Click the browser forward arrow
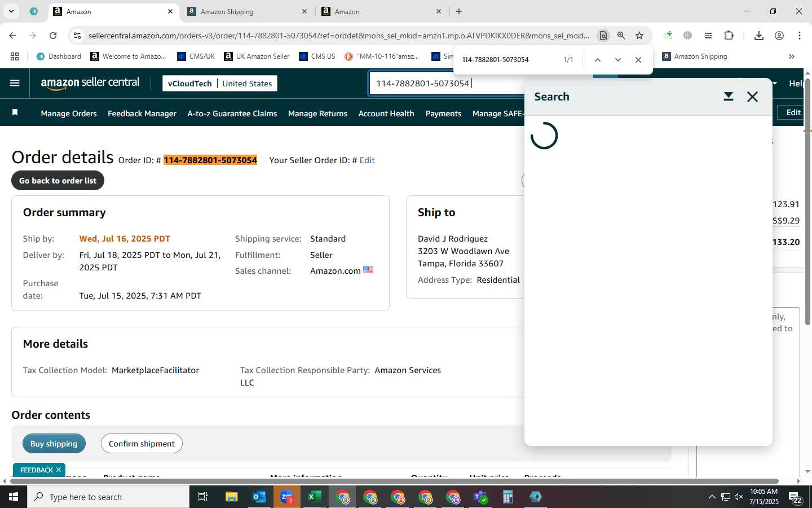 (33, 36)
